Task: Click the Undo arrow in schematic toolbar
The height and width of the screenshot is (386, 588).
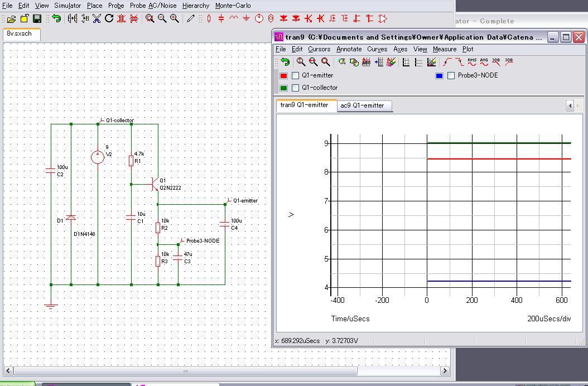Action: pos(56,18)
